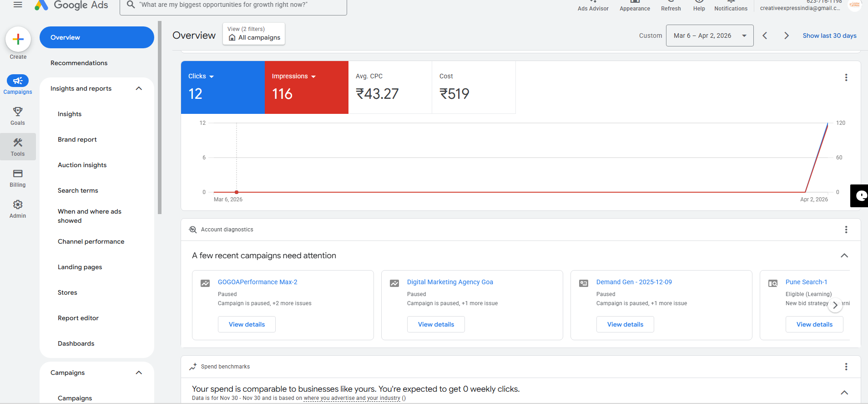Refresh the account data
Image resolution: width=868 pixels, height=404 pixels.
(671, 5)
